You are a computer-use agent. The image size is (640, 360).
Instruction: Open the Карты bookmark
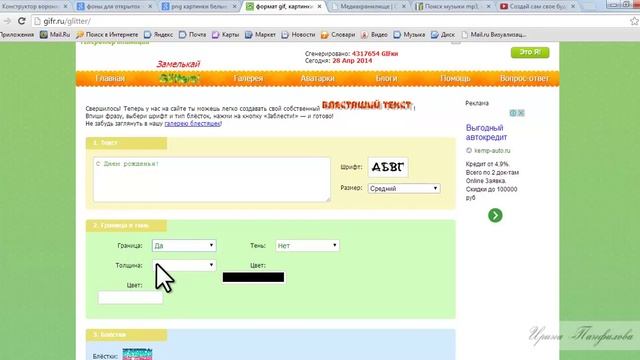tap(226, 35)
